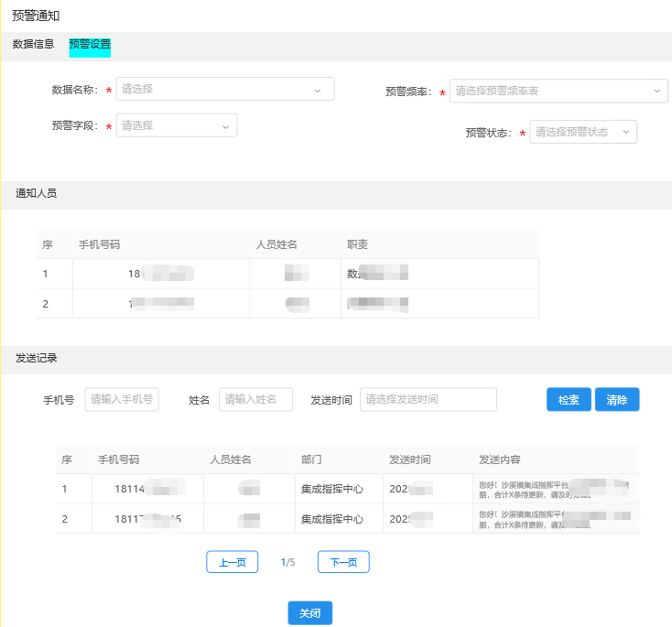The width and height of the screenshot is (672, 627).
Task: Click first 发送记录 row's 集成指挥中心 cell
Action: point(332,489)
